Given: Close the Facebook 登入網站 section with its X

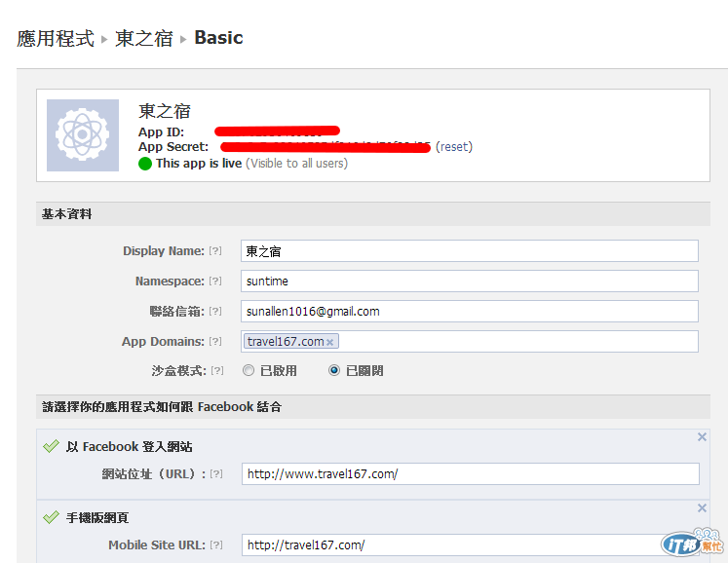Looking at the screenshot, I should [702, 436].
